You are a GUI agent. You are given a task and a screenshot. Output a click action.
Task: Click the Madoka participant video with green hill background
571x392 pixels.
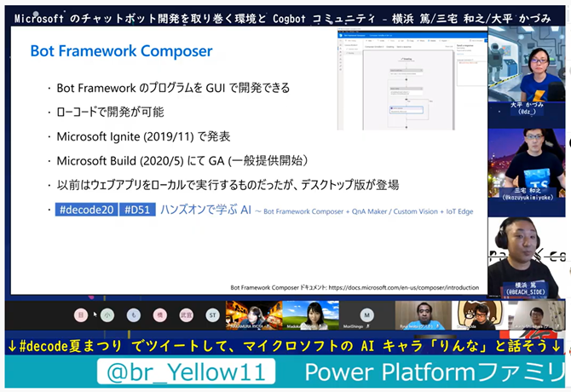(x=310, y=315)
